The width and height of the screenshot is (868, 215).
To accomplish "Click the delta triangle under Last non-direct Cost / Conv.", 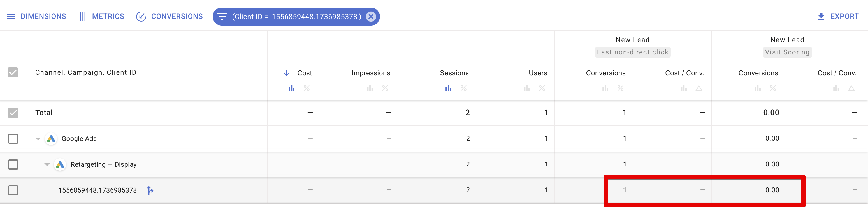I will [699, 88].
